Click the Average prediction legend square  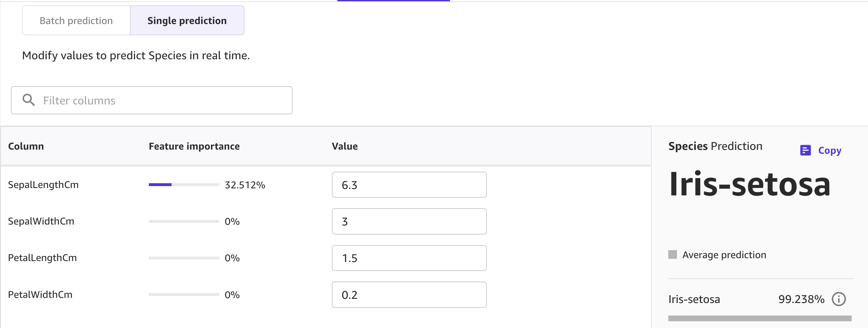[672, 255]
